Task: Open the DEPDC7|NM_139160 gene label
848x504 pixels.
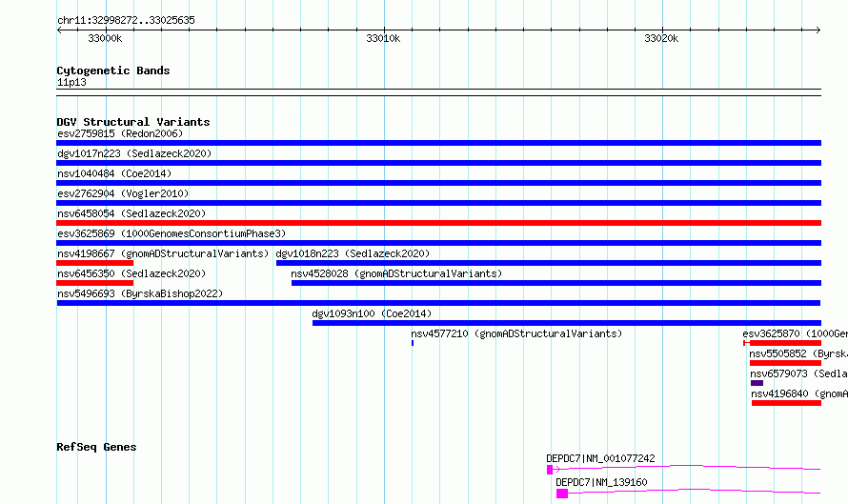Action: pos(601,482)
